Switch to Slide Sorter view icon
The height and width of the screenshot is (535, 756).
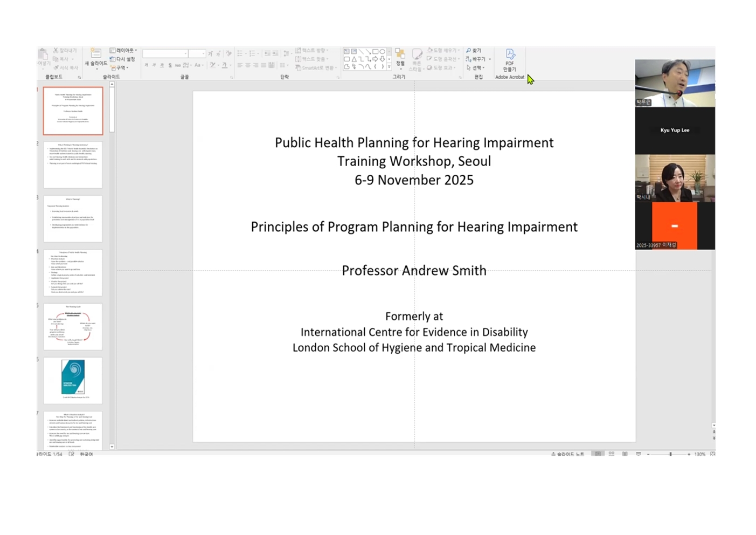pyautogui.click(x=612, y=454)
